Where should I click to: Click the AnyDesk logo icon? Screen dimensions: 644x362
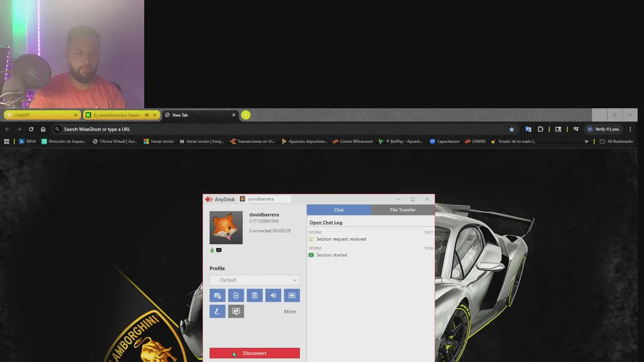[x=209, y=199]
